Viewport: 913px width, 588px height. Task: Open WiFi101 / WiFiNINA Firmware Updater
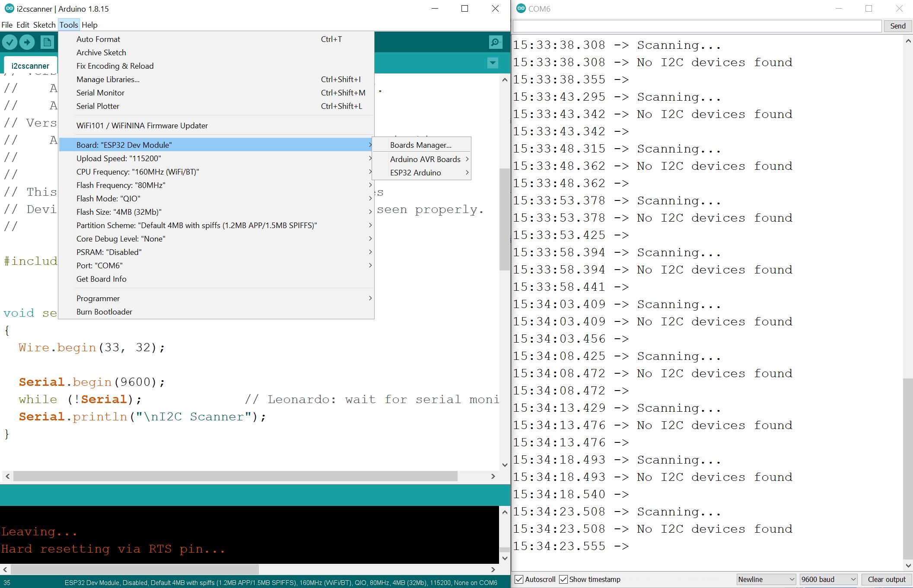(x=216, y=126)
